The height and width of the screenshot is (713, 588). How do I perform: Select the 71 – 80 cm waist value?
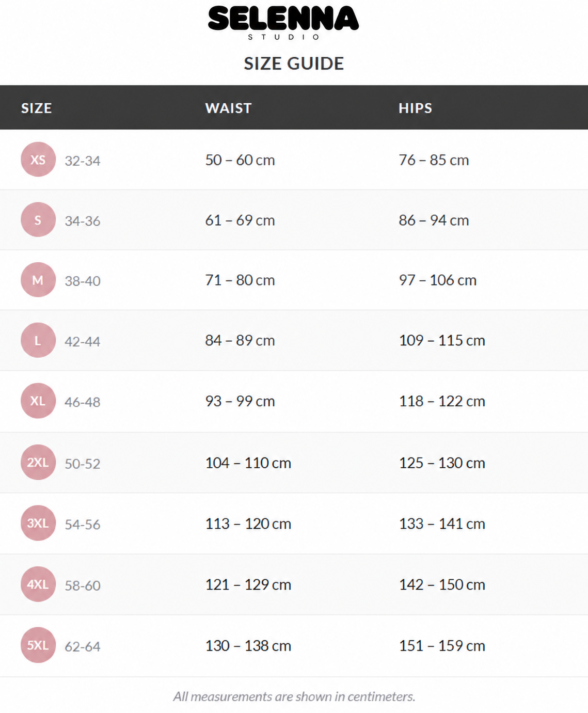240,280
